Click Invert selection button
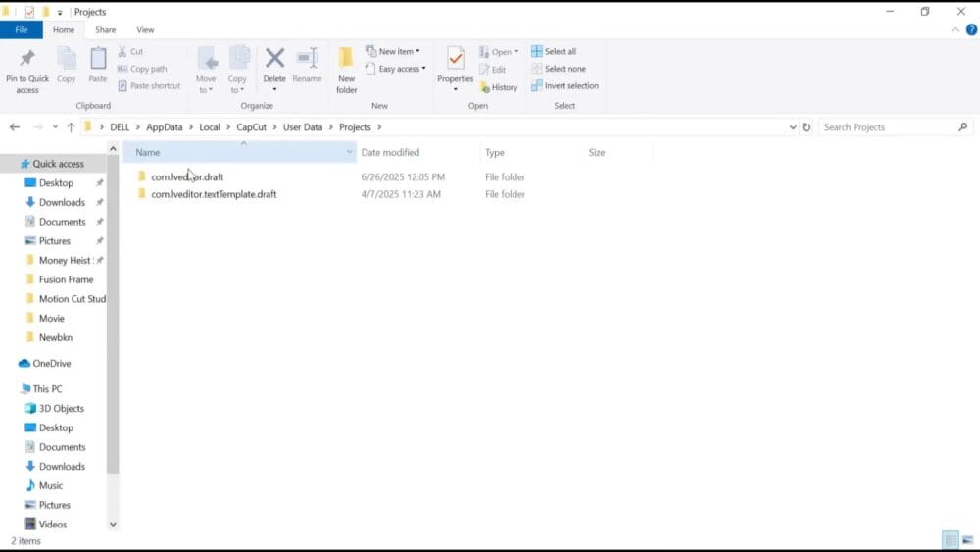 (568, 85)
